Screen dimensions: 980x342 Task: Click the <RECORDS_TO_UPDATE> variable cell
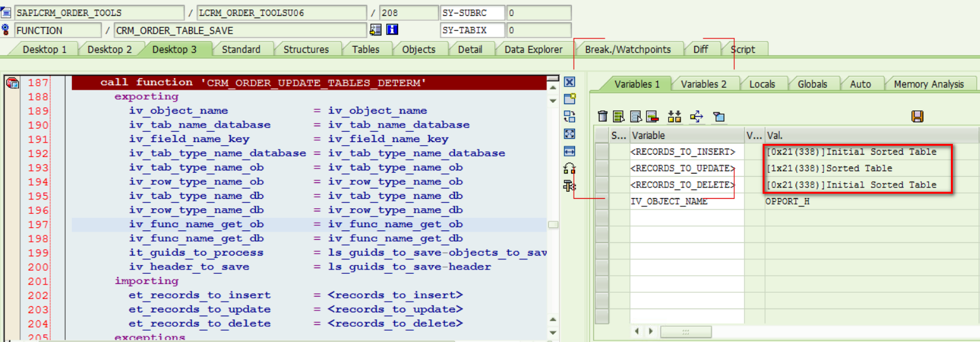(687, 168)
